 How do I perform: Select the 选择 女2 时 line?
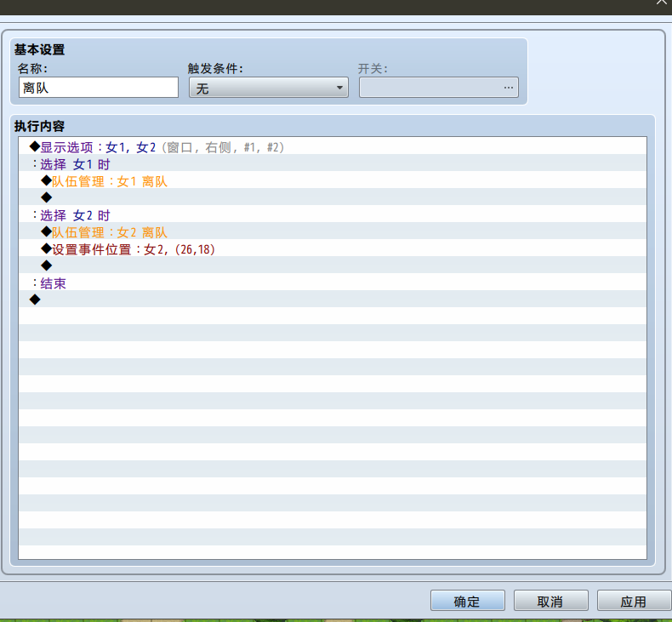[333, 214]
